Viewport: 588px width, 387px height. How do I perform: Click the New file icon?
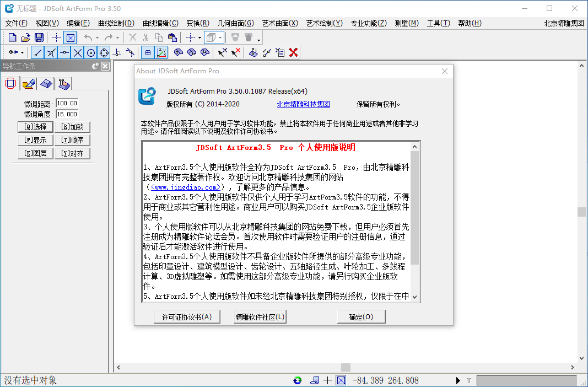(x=12, y=37)
